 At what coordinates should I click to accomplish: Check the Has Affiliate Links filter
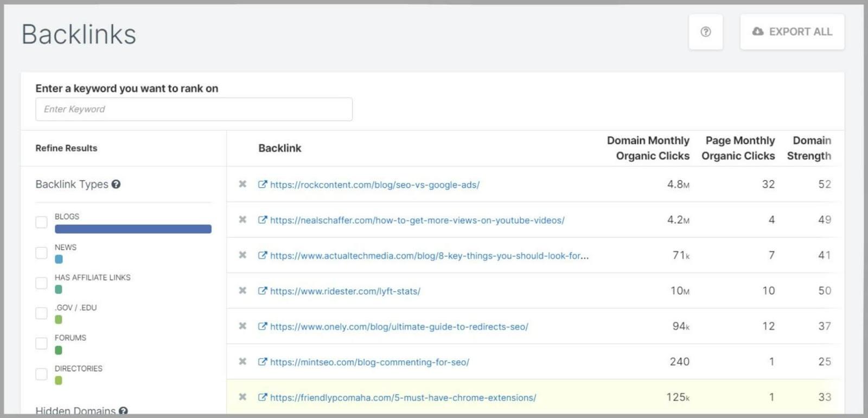pos(41,283)
